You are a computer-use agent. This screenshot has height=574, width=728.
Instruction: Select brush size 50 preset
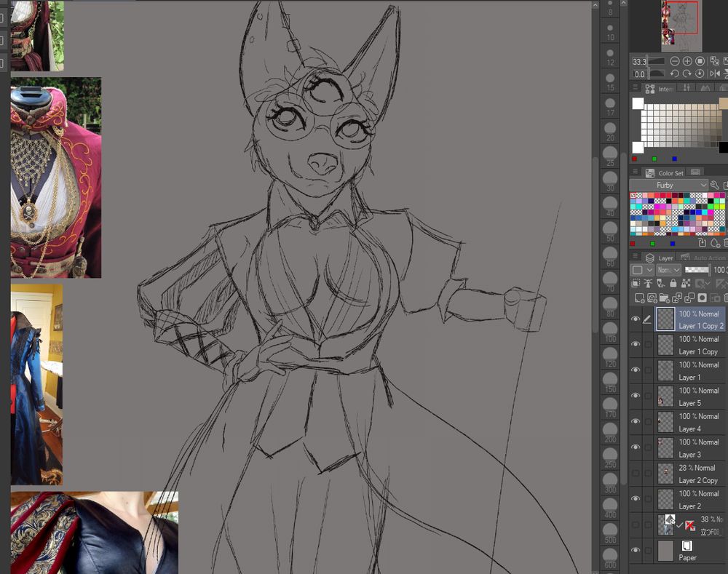pos(610,233)
